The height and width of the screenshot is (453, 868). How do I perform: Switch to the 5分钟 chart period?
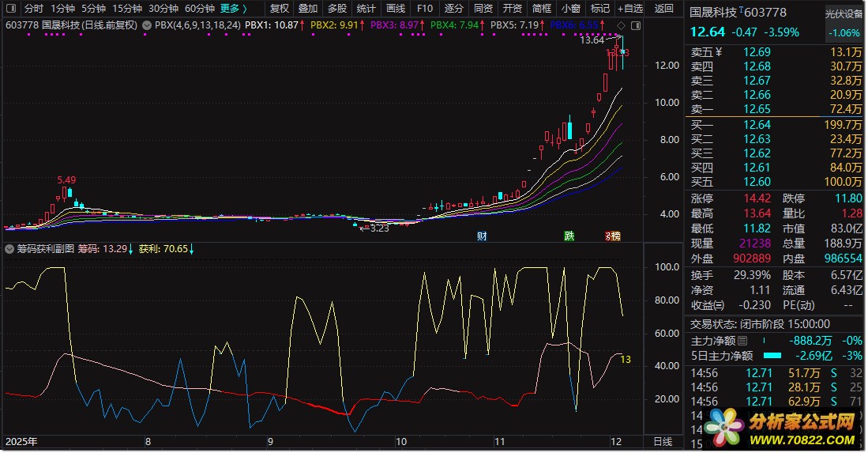(94, 9)
